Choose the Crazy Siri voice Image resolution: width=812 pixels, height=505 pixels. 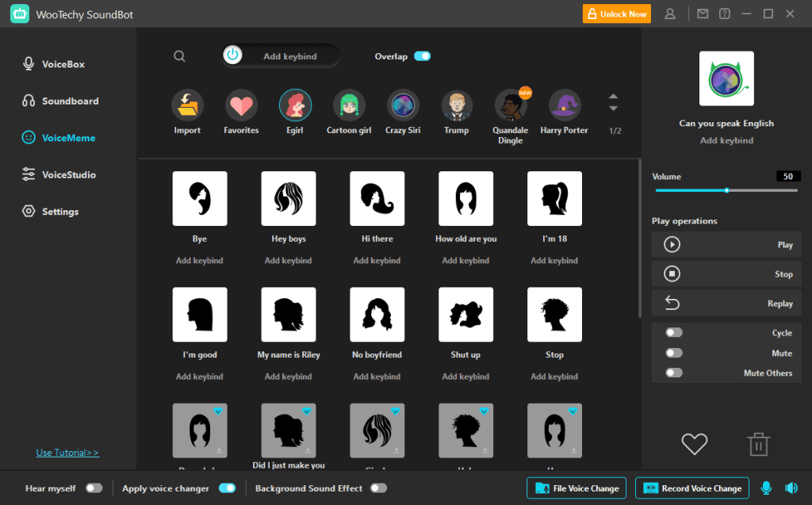pyautogui.click(x=403, y=109)
